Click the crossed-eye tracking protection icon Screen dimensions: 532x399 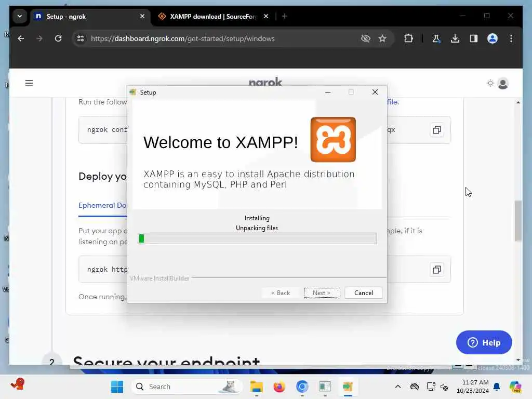[365, 38]
